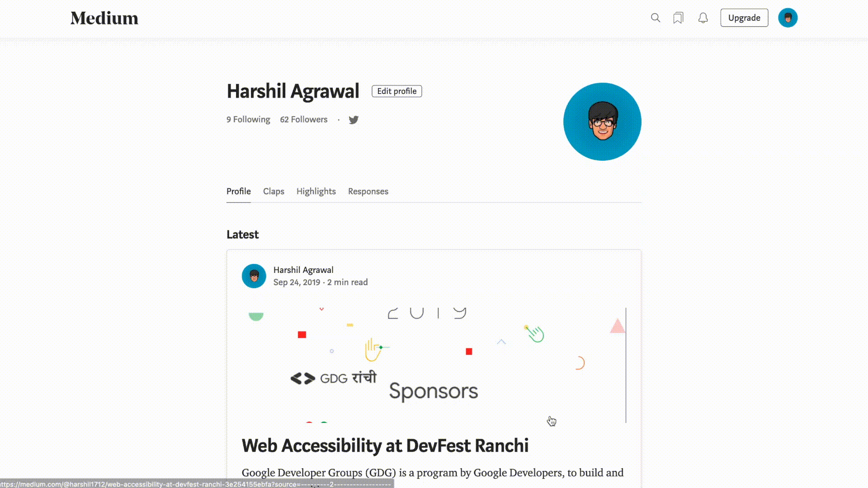Select the Highlights tab

point(316,191)
